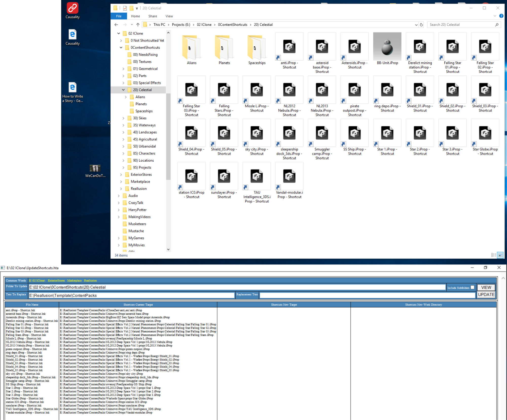Collapse the 20) Celestial tree node
This screenshot has width=507, height=420.
(123, 90)
